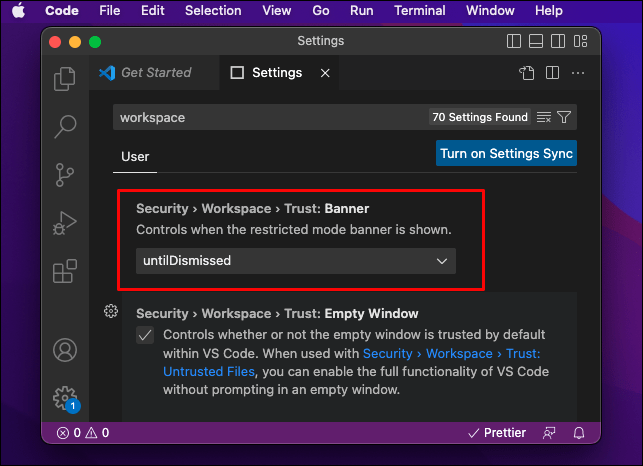Open Run and Debug view
The width and height of the screenshot is (643, 466).
tap(65, 222)
